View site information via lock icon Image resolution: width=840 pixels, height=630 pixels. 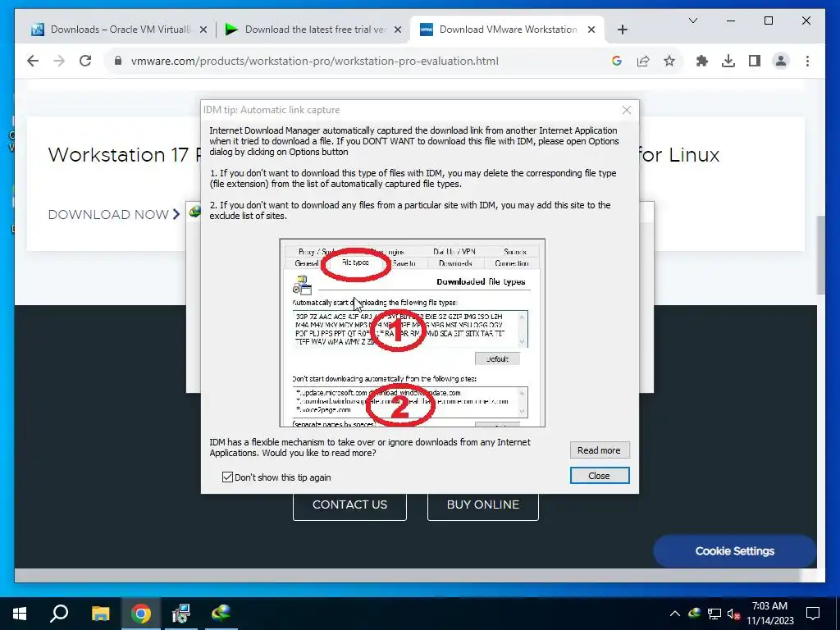(x=118, y=61)
